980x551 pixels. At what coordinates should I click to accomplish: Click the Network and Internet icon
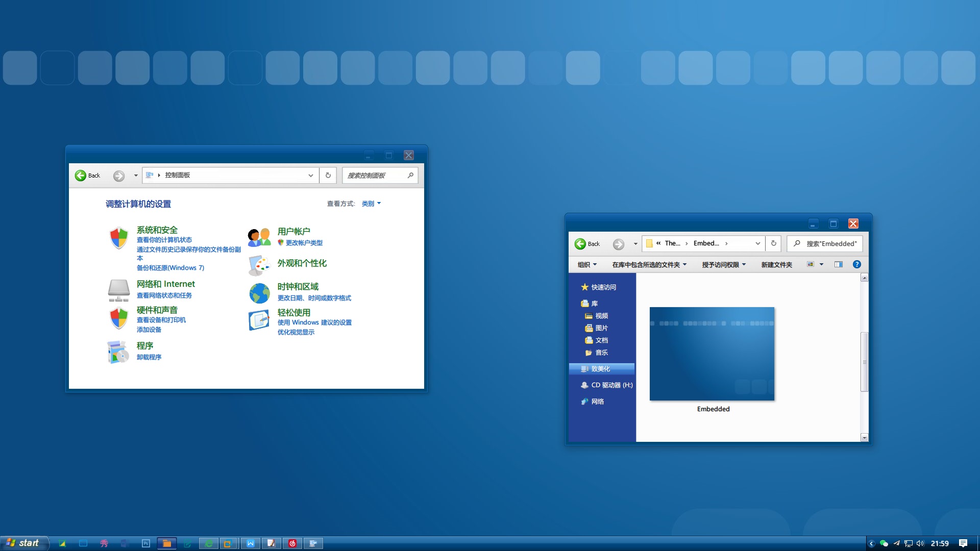point(118,290)
